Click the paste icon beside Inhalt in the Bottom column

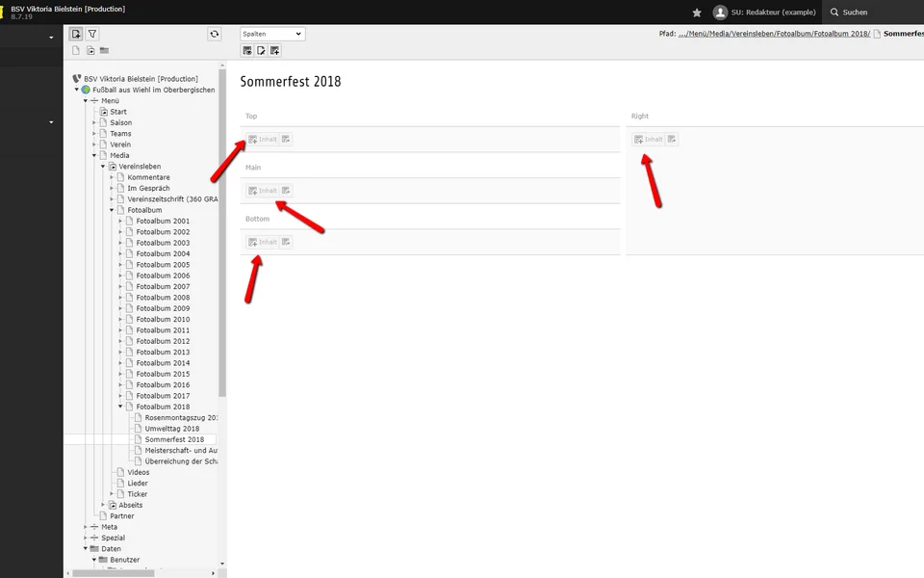(286, 242)
